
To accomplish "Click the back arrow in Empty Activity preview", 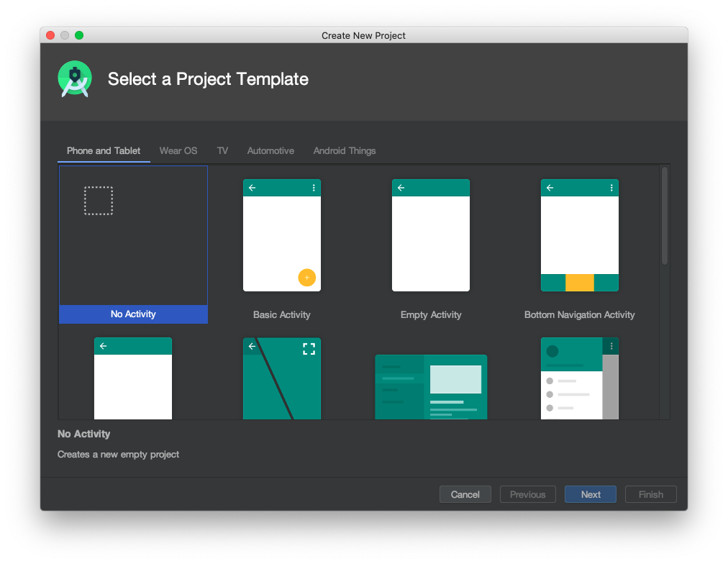I will tap(401, 188).
